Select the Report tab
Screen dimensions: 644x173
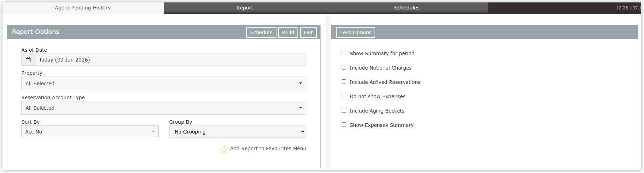tap(245, 8)
